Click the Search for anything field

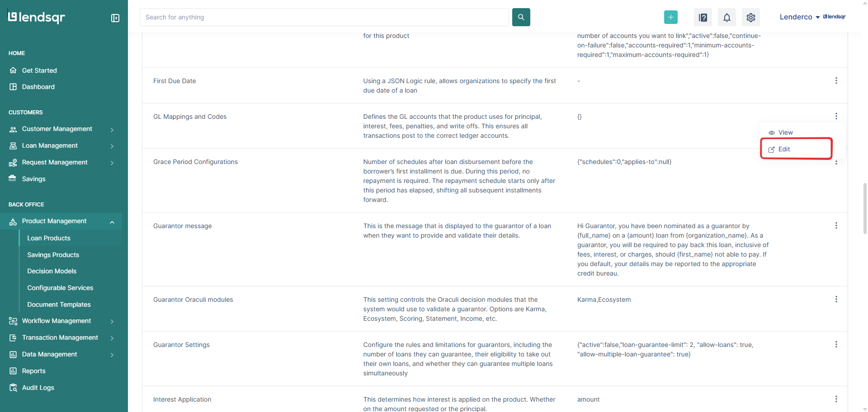tap(324, 17)
